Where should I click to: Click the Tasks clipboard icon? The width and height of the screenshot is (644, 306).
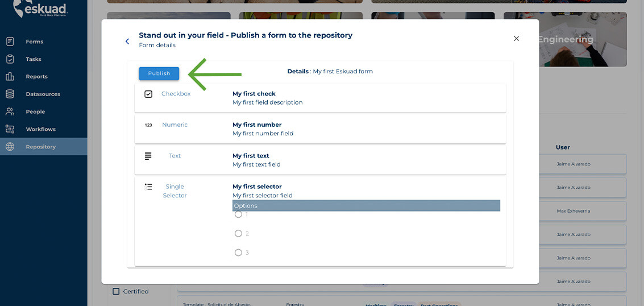(10, 59)
